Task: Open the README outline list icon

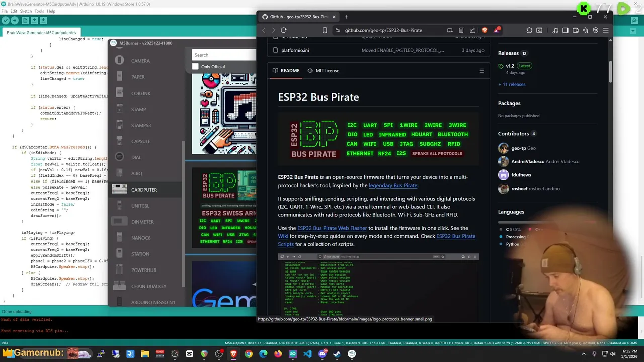Action: 481,71
